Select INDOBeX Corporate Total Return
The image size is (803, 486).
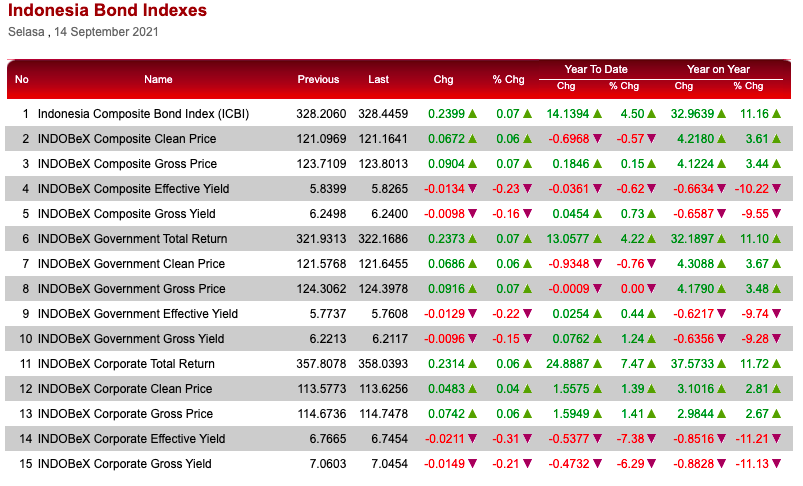126,364
